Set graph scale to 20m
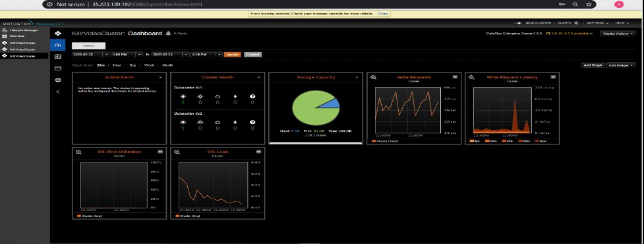Screen dimensions: 644x244 pos(101,65)
